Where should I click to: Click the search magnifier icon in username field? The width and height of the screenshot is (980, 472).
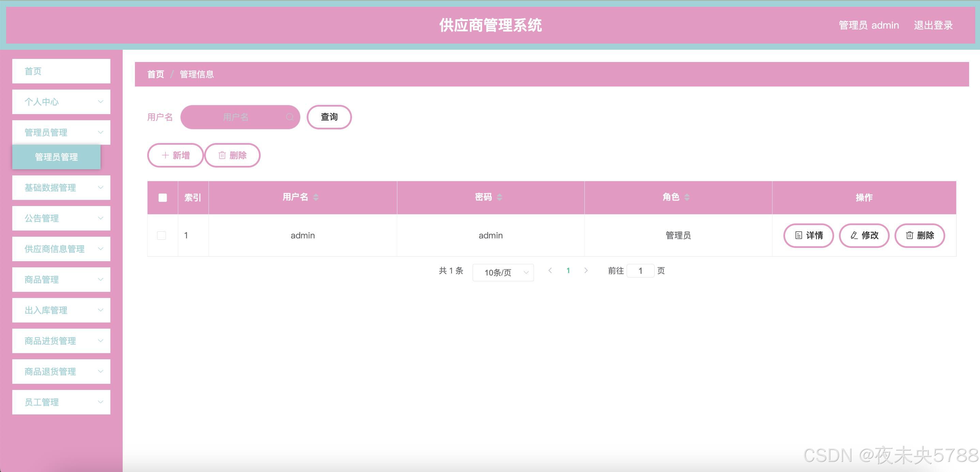290,117
